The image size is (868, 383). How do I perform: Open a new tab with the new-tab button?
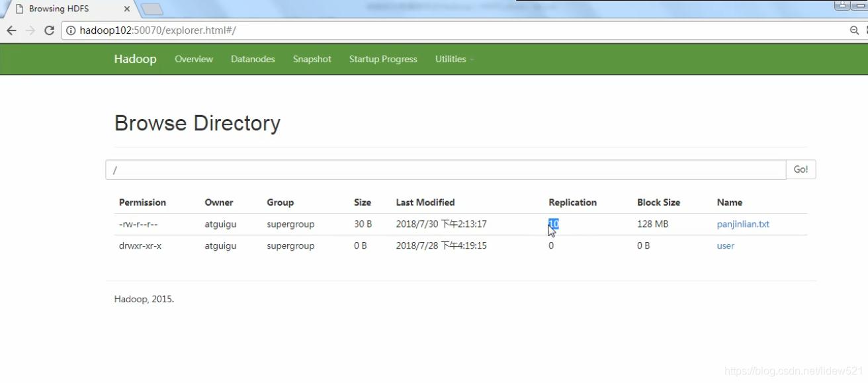tap(152, 9)
